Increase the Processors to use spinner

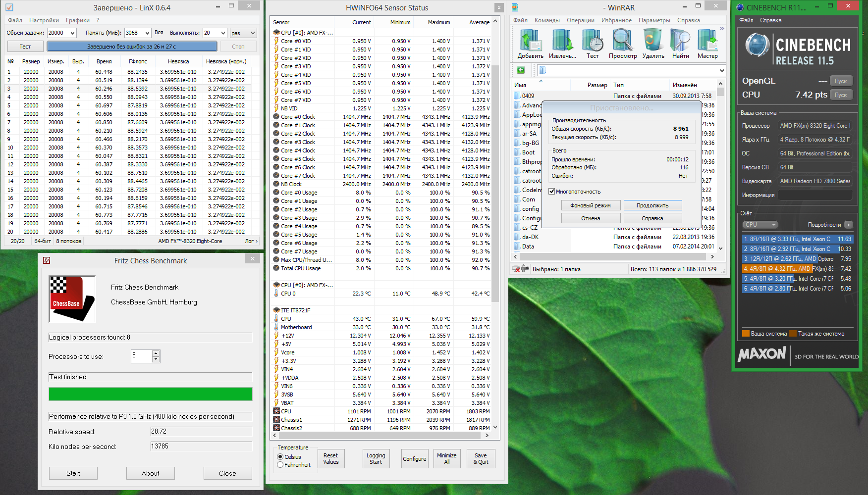[156, 353]
